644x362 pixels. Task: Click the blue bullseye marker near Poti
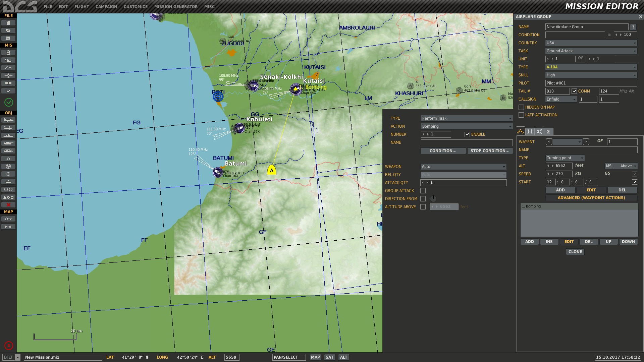pos(218,97)
